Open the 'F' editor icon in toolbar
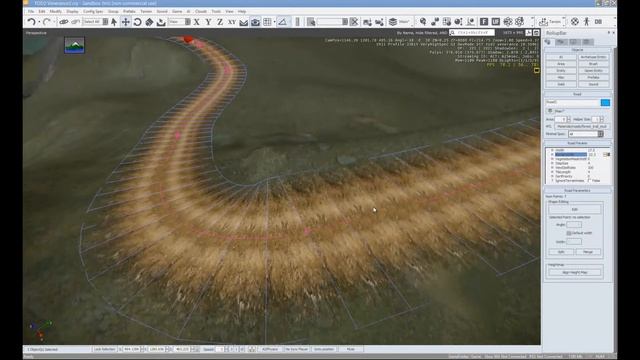This screenshot has width=640, height=360. (x=484, y=22)
